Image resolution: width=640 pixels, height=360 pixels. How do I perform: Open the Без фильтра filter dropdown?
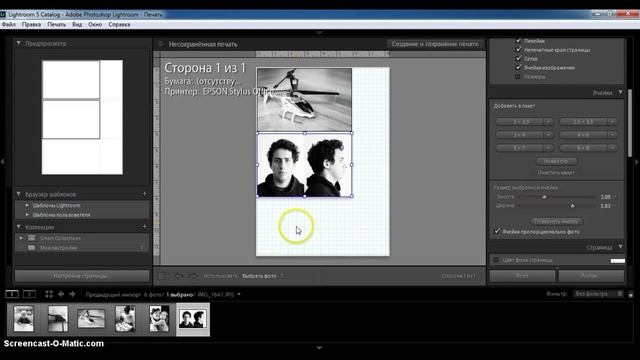click(598, 294)
